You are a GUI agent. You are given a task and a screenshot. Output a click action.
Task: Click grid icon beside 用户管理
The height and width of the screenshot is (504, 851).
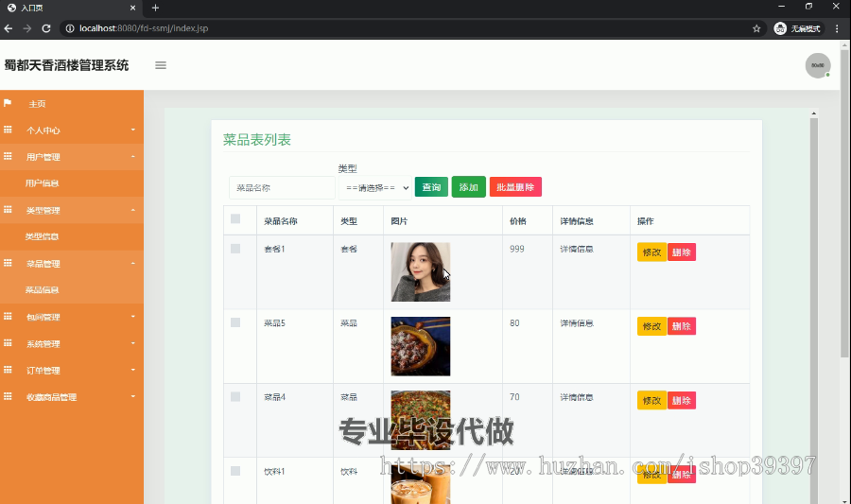click(x=8, y=156)
